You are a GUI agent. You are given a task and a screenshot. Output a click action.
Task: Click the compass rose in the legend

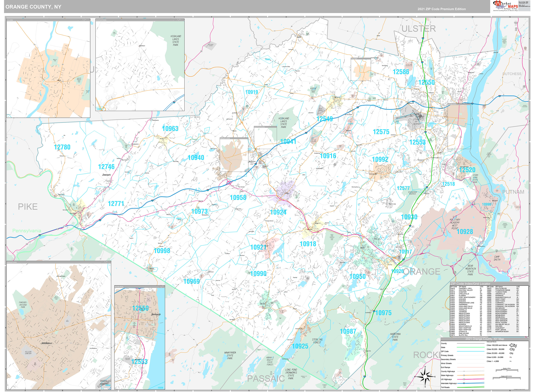coord(425,376)
